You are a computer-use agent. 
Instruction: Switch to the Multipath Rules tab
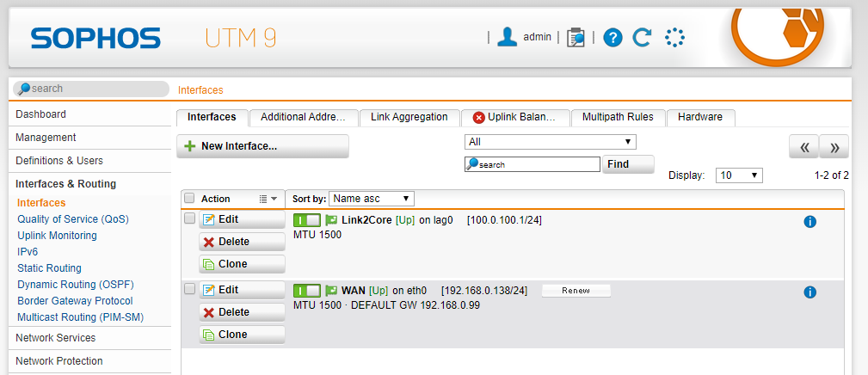(618, 117)
